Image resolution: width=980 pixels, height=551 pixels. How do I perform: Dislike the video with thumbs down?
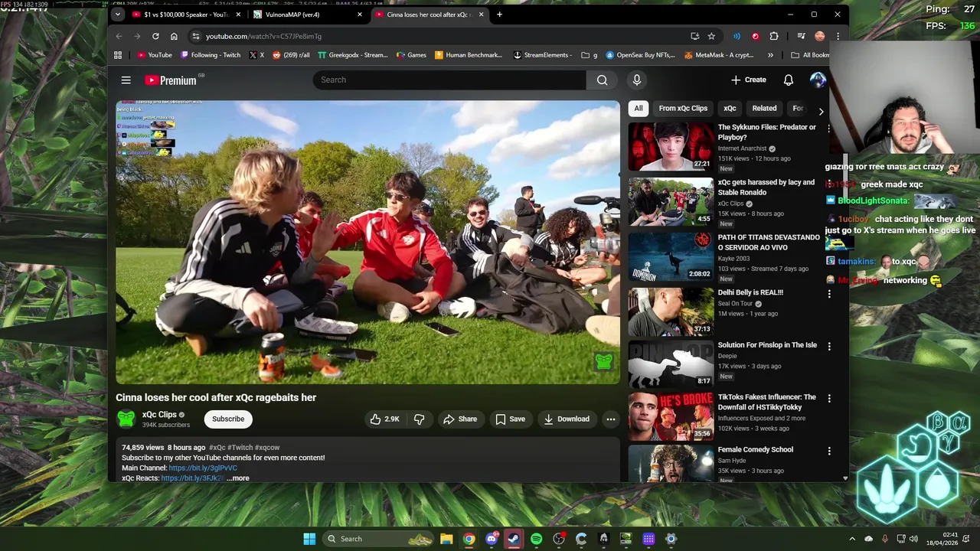click(x=419, y=419)
